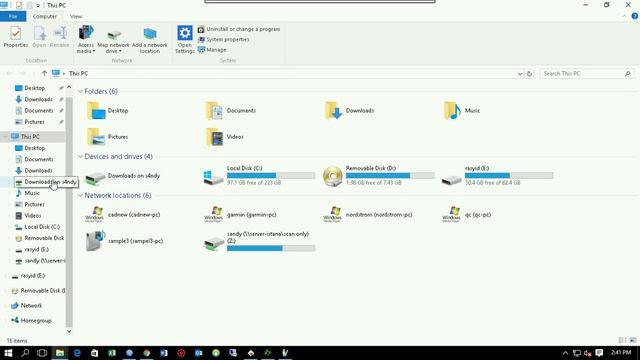
Task: Open the File menu
Action: pyautogui.click(x=13, y=16)
